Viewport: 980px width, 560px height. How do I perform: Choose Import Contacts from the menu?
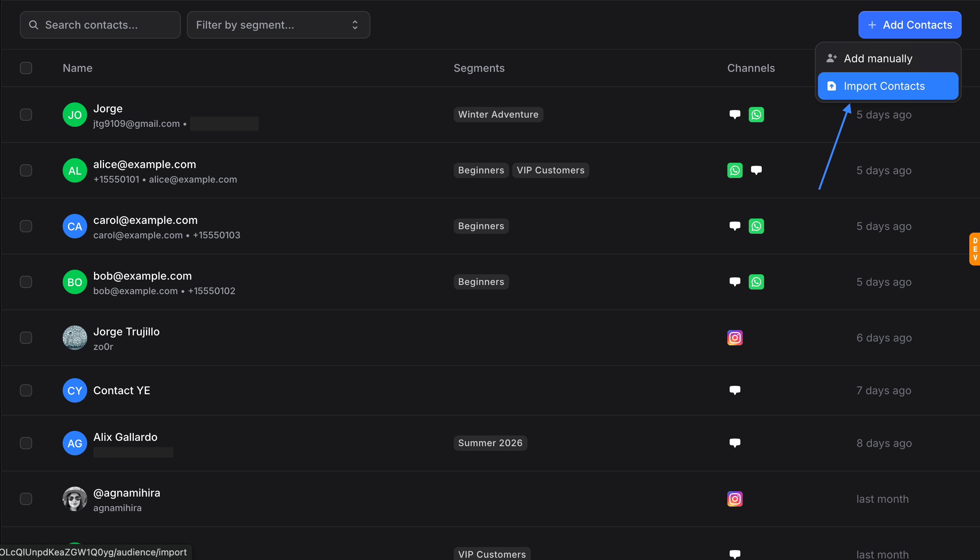887,86
